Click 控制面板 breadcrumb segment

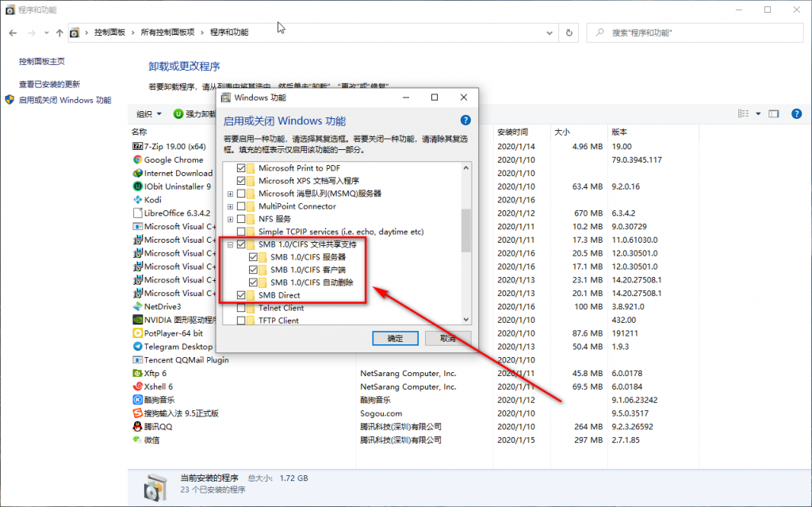pos(109,33)
